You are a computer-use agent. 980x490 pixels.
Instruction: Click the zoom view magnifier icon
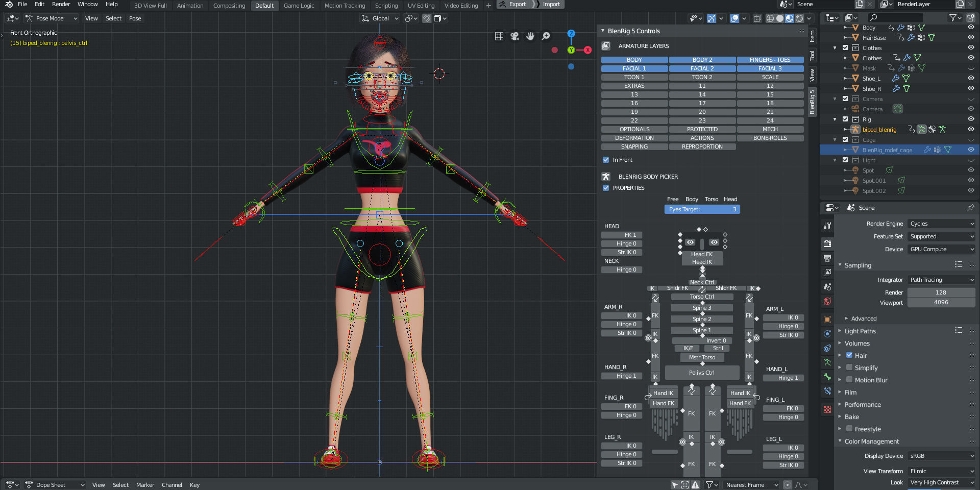click(x=546, y=36)
